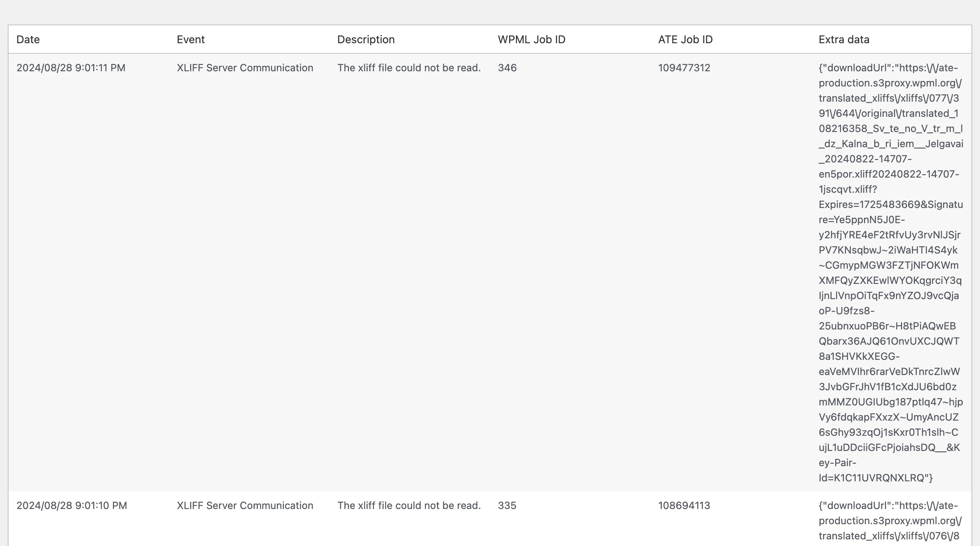Click first XLIFF Server Communication event
980x546 pixels.
(x=245, y=68)
